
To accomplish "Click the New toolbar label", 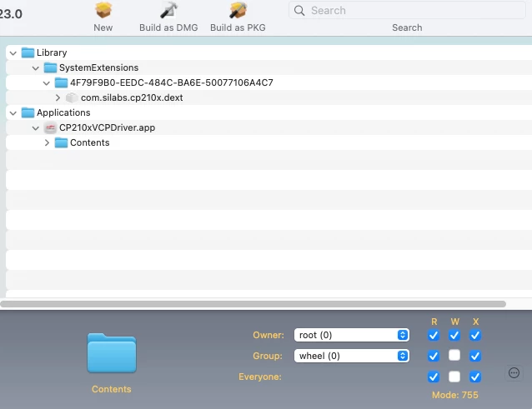I will click(x=103, y=27).
